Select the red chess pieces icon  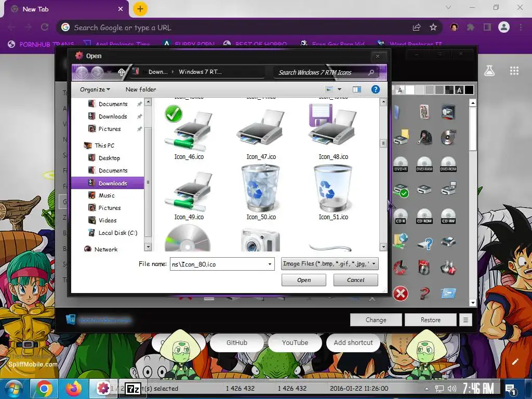coord(448,268)
